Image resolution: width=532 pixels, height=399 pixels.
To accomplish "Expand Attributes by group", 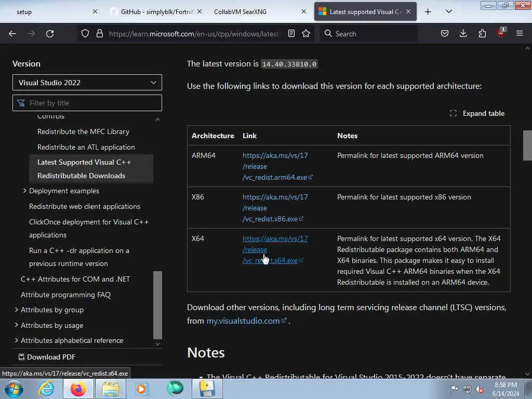I will pos(16,310).
